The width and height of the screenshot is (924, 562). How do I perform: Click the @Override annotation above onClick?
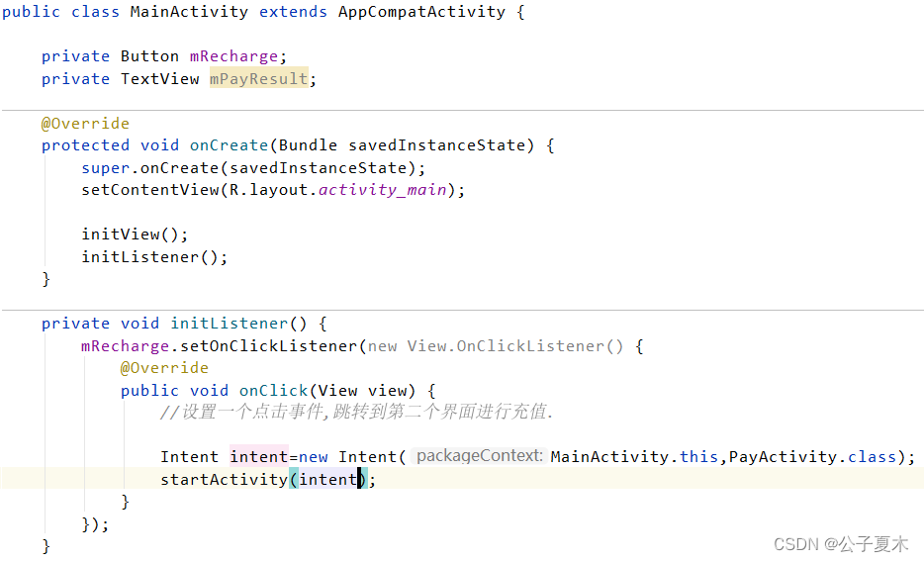164,368
